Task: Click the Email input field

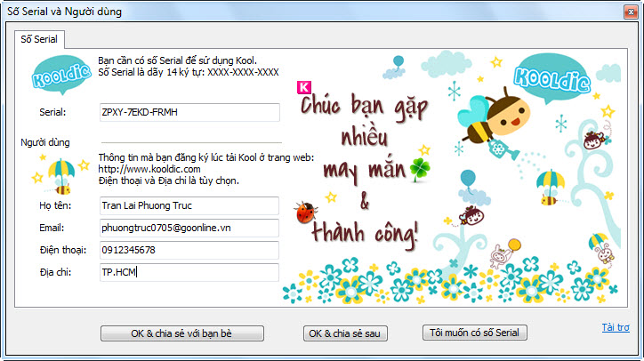Action: tap(190, 228)
